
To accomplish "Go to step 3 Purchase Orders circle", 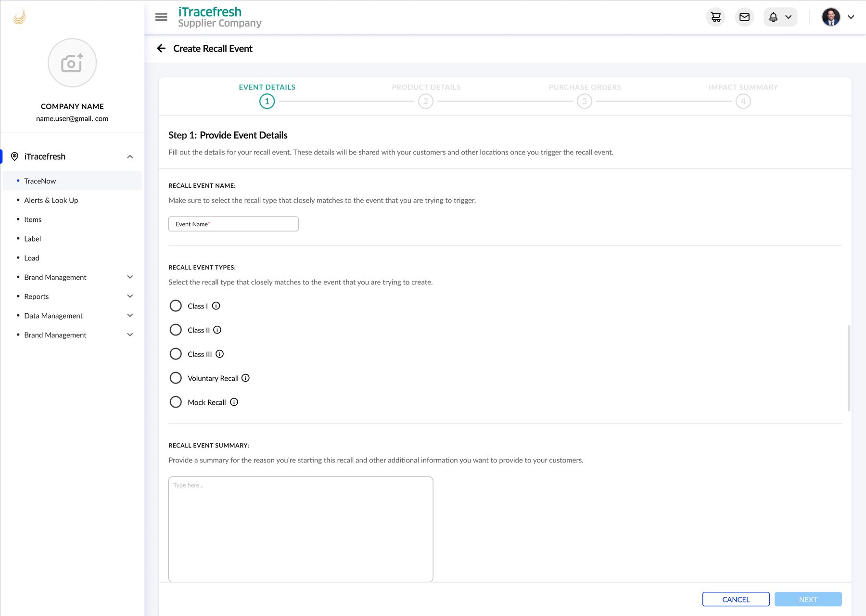I will [585, 101].
